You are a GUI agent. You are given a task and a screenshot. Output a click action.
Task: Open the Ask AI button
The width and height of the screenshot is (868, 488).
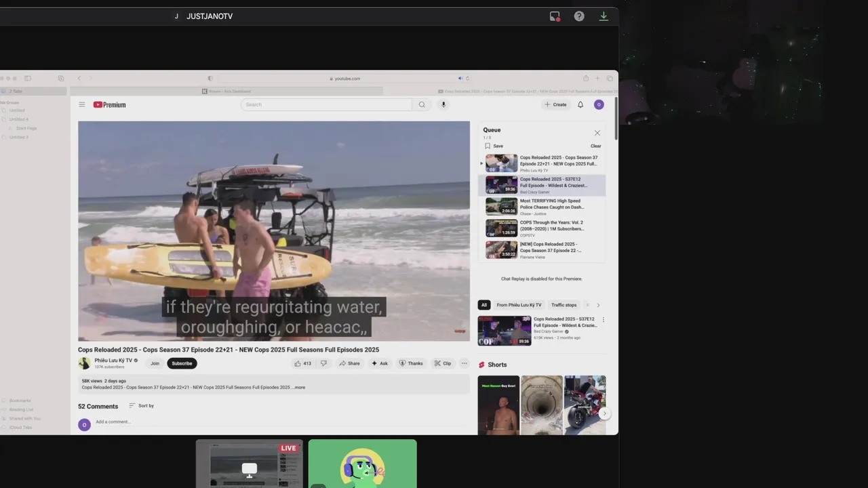(380, 363)
